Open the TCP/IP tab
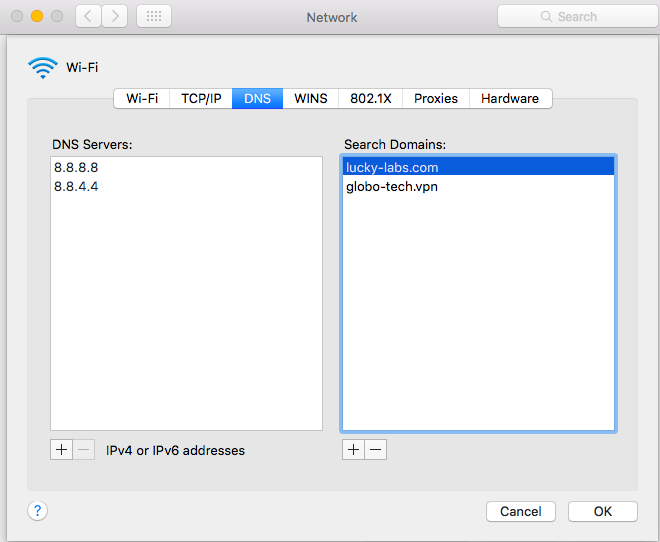Image resolution: width=660 pixels, height=542 pixels. pyautogui.click(x=201, y=99)
